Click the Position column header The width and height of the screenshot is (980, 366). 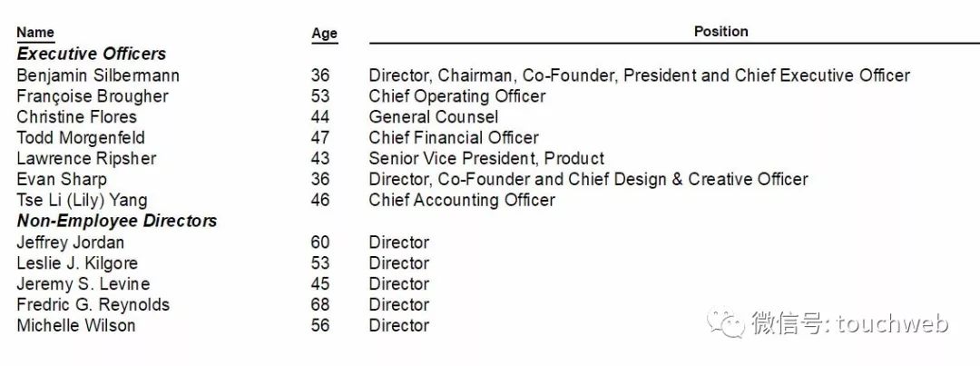point(720,31)
